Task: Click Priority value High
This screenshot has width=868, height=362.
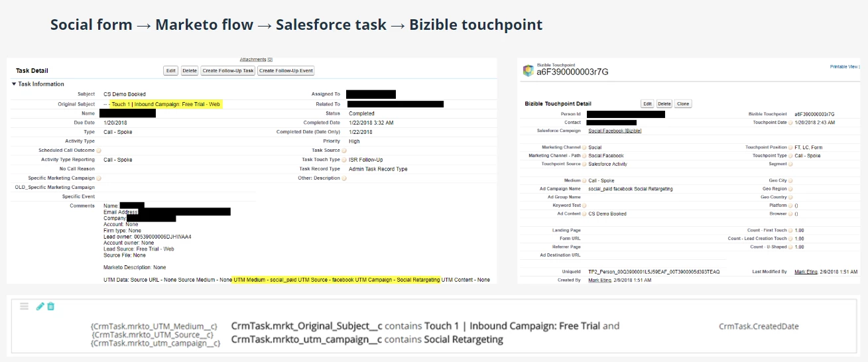Action: pyautogui.click(x=354, y=141)
